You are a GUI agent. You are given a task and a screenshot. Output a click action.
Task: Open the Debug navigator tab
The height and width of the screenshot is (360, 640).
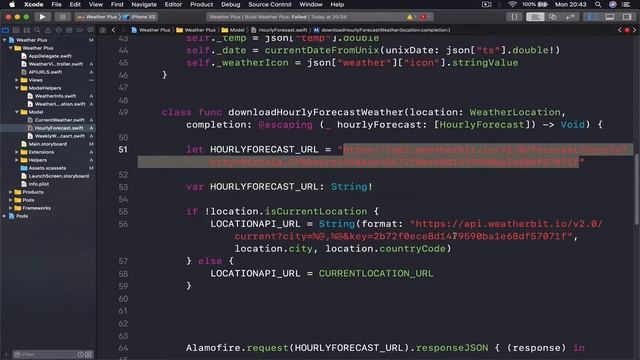click(x=69, y=30)
